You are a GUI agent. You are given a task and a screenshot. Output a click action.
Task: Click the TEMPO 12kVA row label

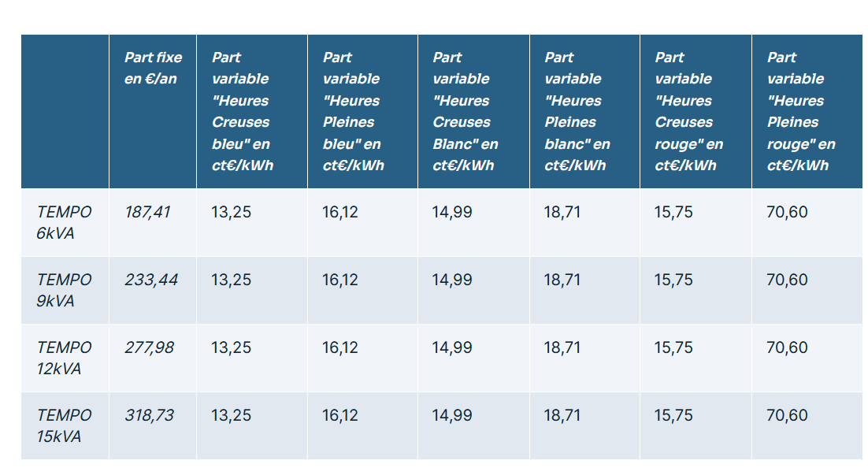click(x=64, y=358)
